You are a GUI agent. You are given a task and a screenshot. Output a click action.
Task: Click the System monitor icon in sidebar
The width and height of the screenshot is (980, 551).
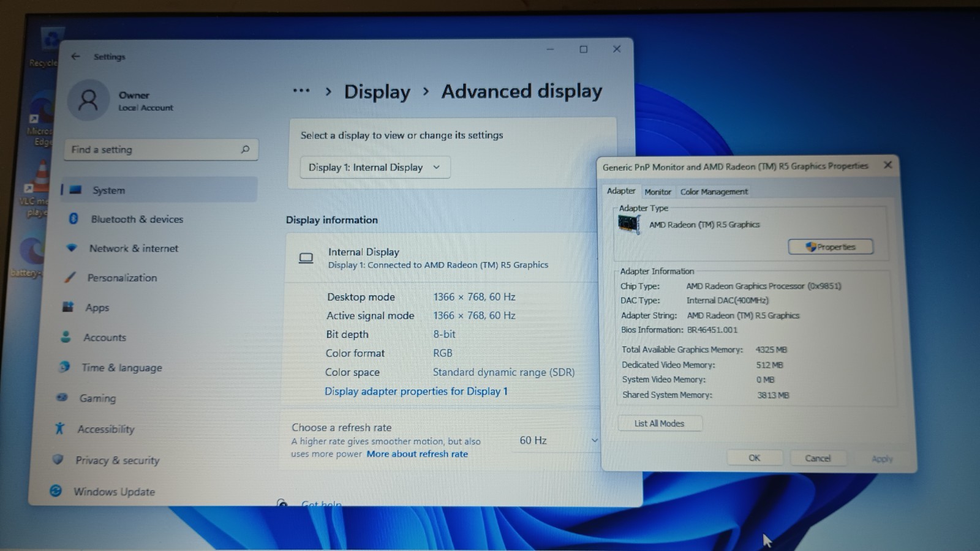coord(76,190)
